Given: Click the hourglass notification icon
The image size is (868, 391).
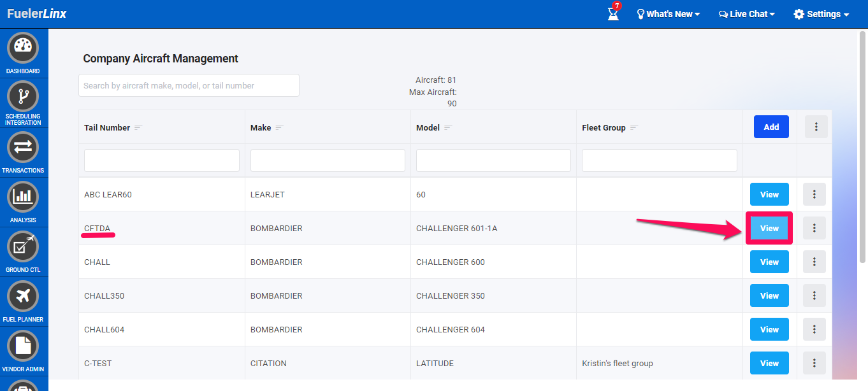Looking at the screenshot, I should coord(613,13).
